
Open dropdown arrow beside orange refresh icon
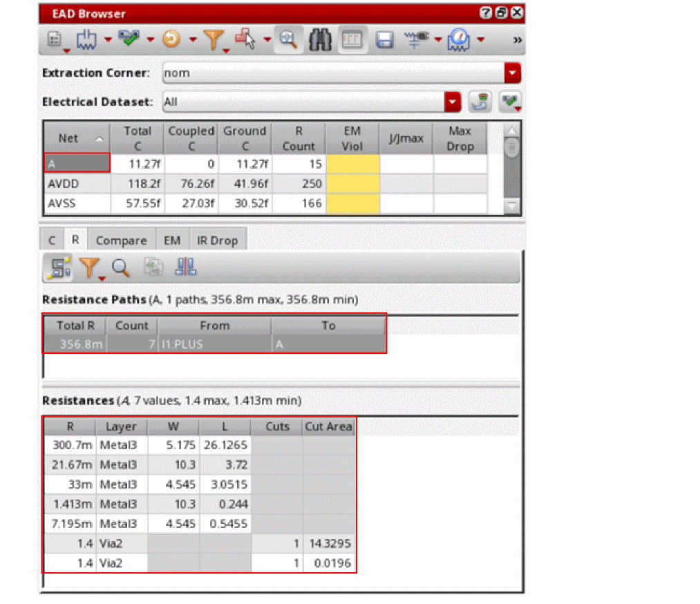[193, 39]
